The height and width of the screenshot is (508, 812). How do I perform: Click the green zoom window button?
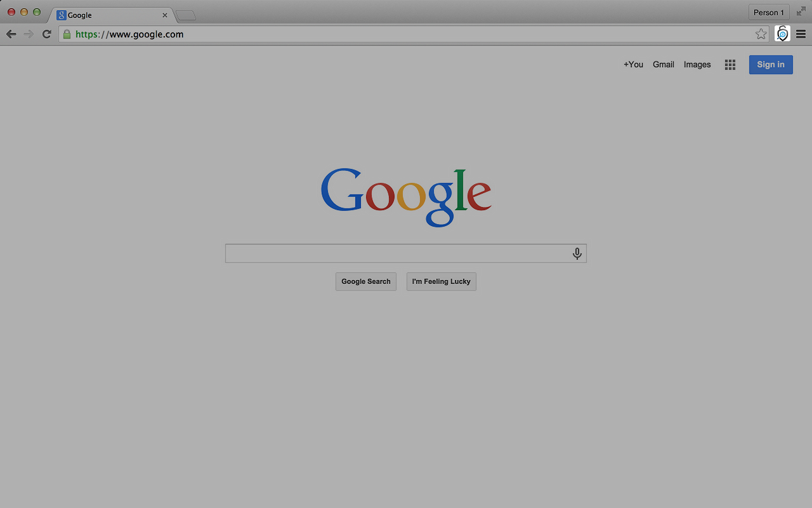click(x=37, y=12)
